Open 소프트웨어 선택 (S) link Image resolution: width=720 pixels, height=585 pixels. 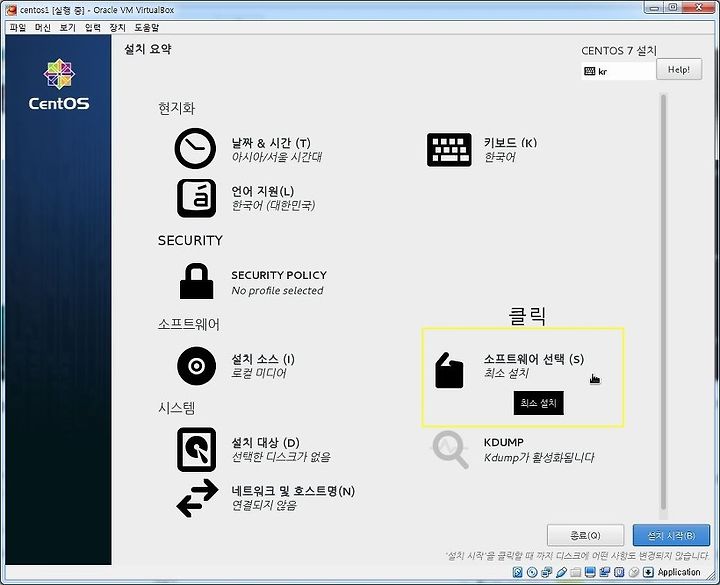(x=534, y=359)
